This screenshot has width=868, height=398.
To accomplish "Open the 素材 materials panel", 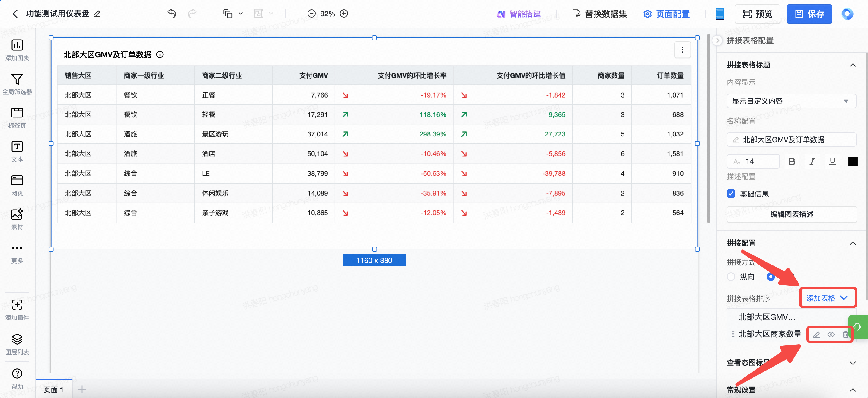I will coord(17,219).
